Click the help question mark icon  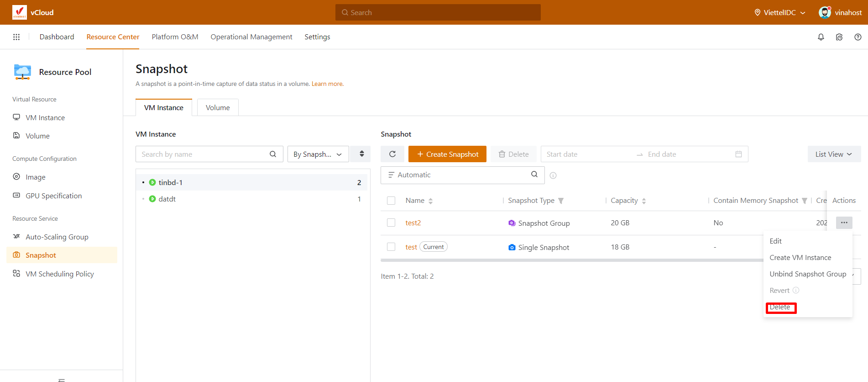click(x=858, y=37)
